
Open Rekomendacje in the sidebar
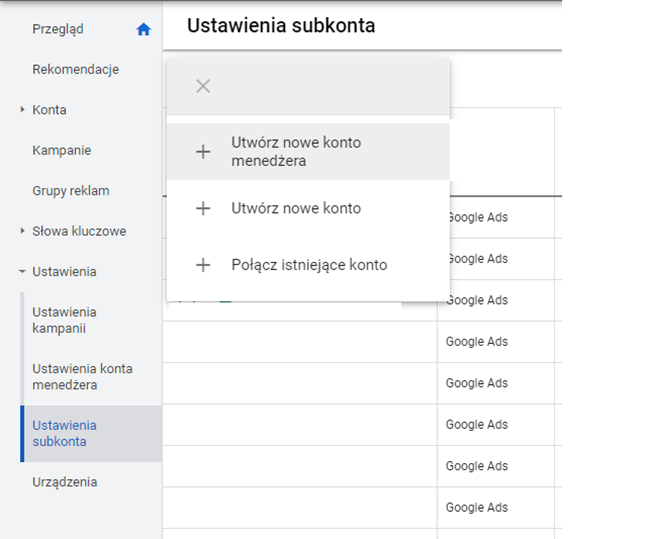[75, 69]
